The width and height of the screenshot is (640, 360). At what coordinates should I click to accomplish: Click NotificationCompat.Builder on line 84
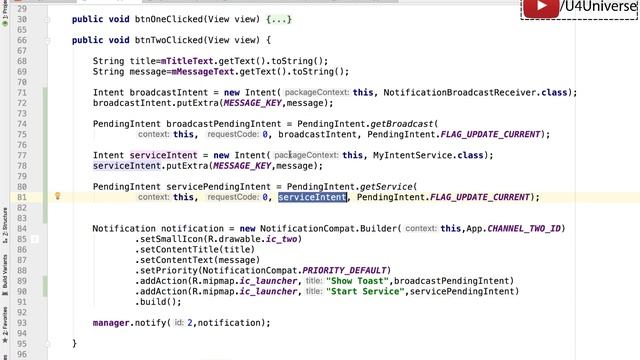click(x=329, y=229)
